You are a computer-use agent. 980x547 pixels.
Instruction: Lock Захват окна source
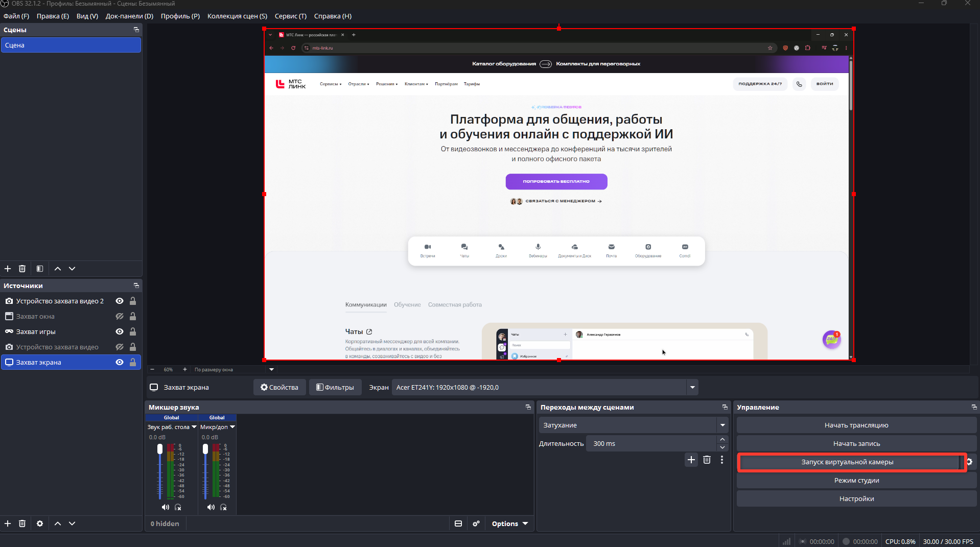pos(133,316)
